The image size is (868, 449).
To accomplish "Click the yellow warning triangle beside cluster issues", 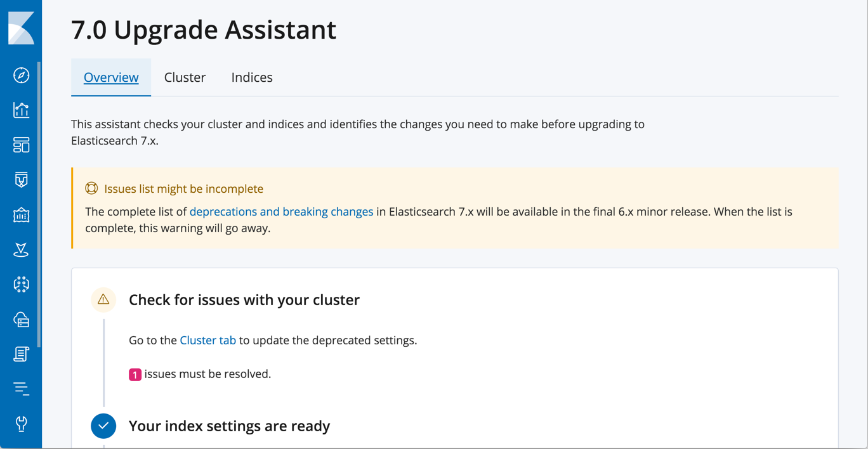I will point(103,299).
